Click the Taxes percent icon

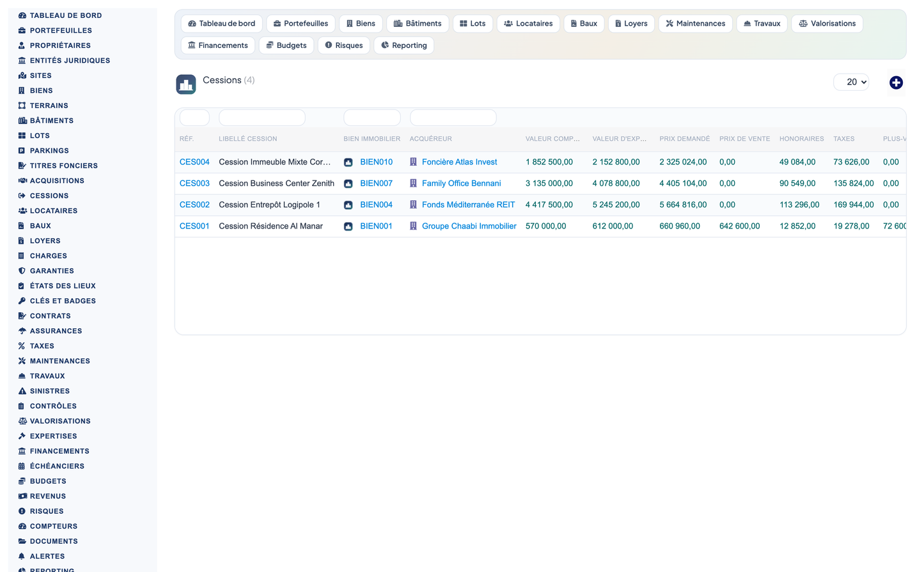(22, 346)
